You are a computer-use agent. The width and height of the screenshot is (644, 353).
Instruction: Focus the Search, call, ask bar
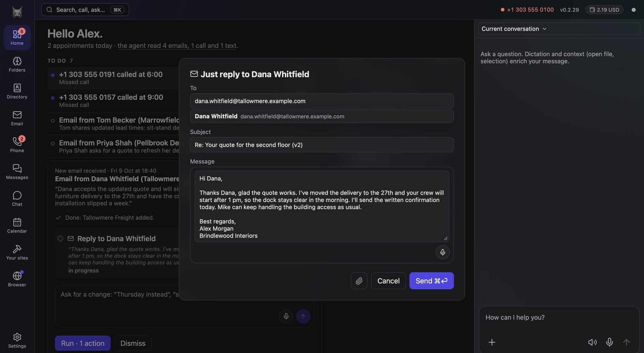[x=85, y=10]
